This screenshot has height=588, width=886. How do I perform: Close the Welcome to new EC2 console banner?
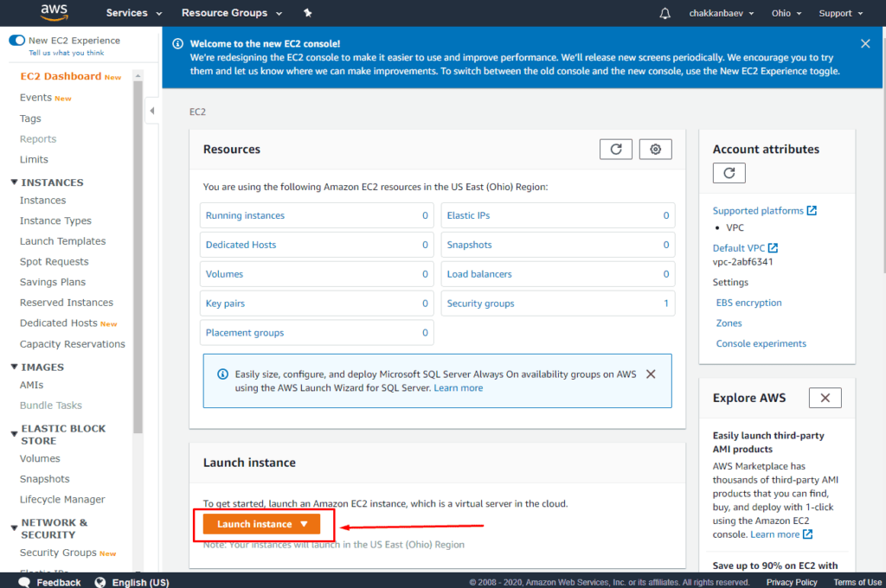click(x=865, y=43)
